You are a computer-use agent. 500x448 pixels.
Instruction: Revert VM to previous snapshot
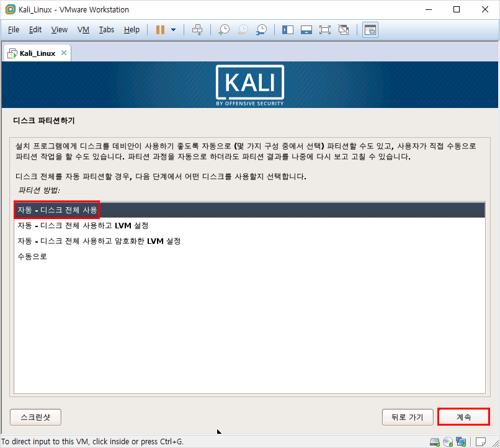(243, 30)
